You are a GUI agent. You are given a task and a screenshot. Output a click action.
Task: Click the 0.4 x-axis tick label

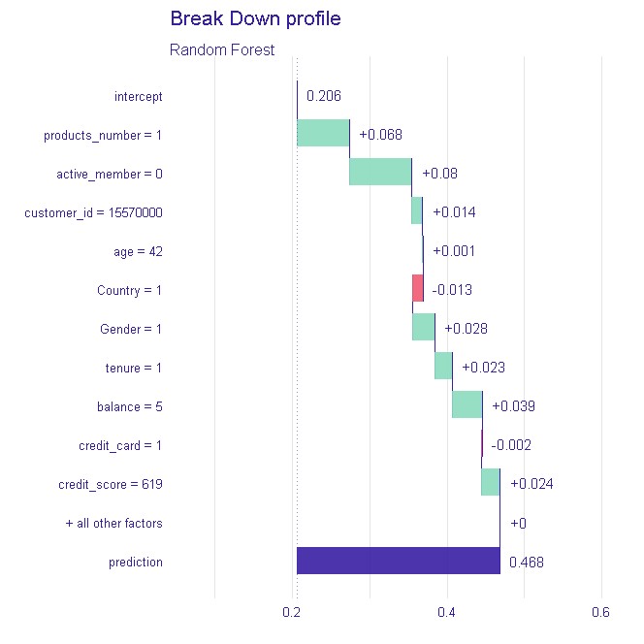(447, 613)
